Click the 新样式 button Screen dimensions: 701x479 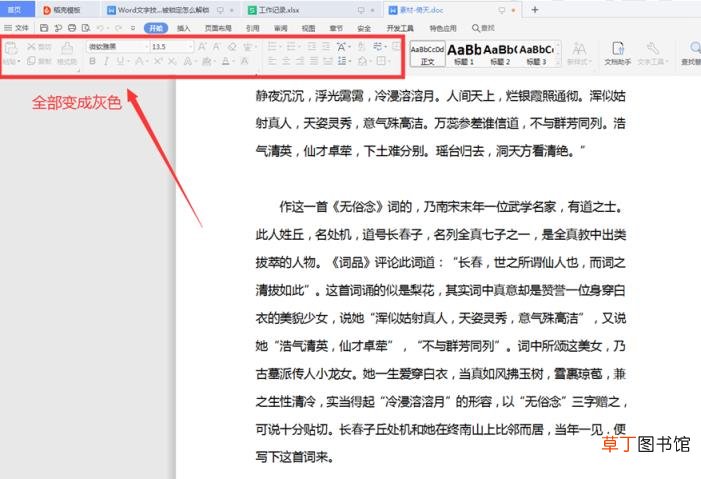pos(579,54)
